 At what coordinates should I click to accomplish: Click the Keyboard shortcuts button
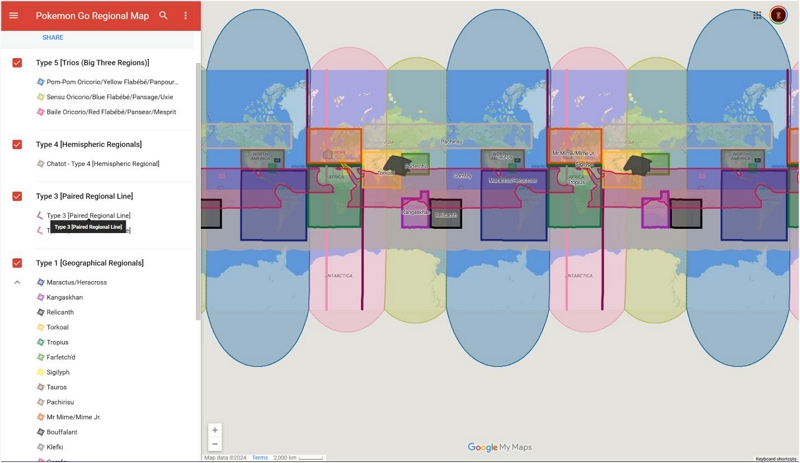coord(776,459)
